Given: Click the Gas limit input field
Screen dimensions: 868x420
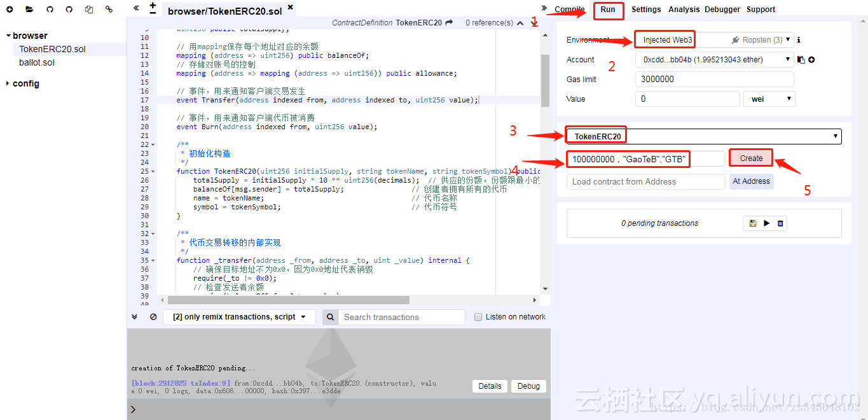Looking at the screenshot, I should coord(714,79).
